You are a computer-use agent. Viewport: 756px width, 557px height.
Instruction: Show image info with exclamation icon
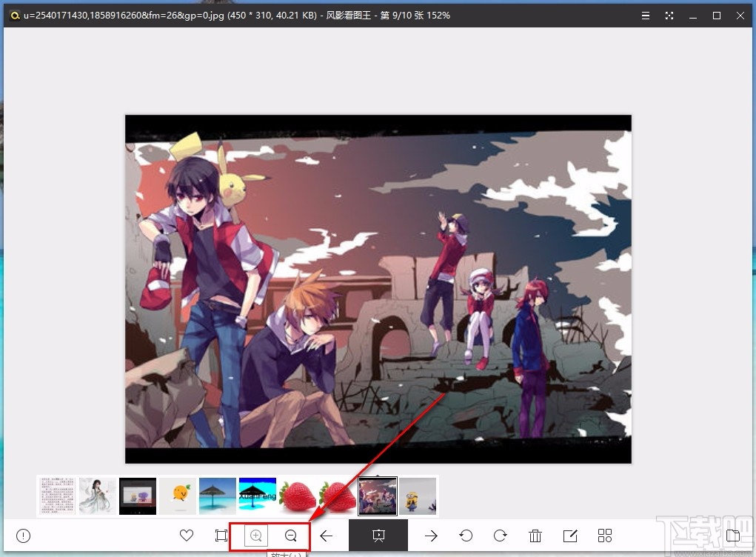(24, 536)
